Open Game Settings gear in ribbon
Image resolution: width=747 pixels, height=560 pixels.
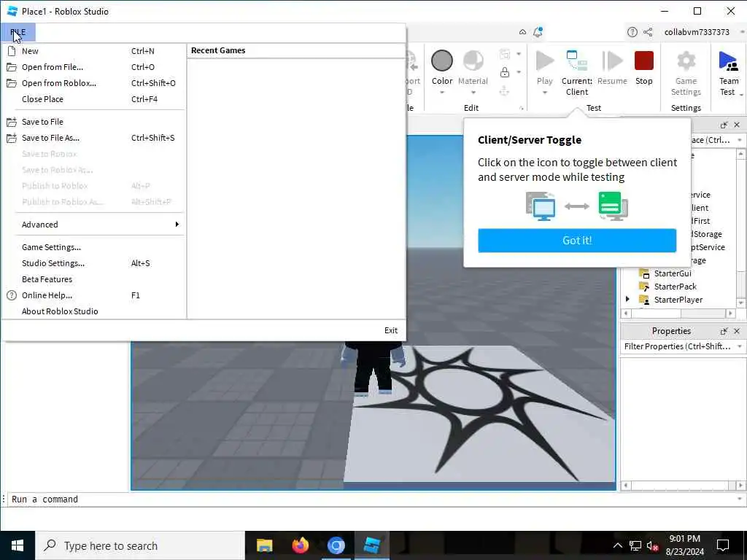tap(686, 61)
